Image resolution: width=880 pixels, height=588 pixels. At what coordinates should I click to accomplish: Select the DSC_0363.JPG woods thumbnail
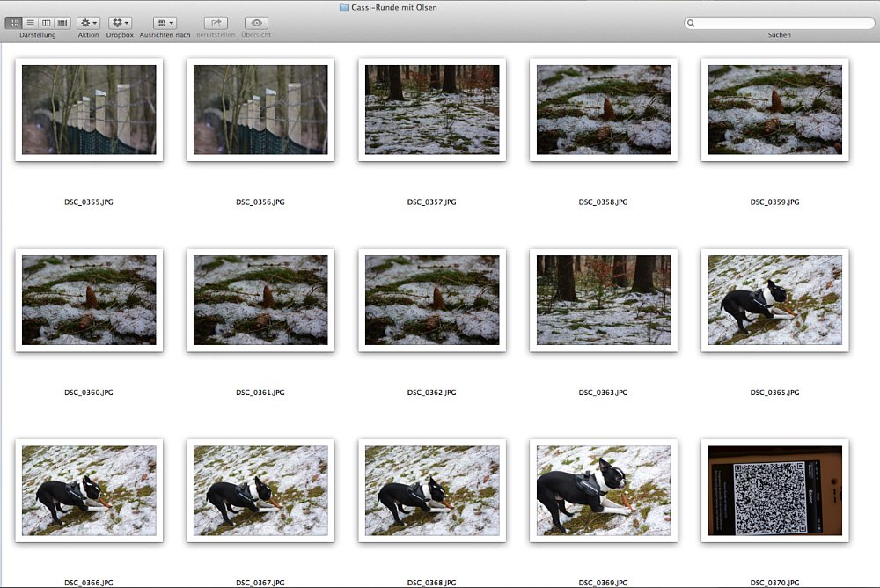click(604, 300)
